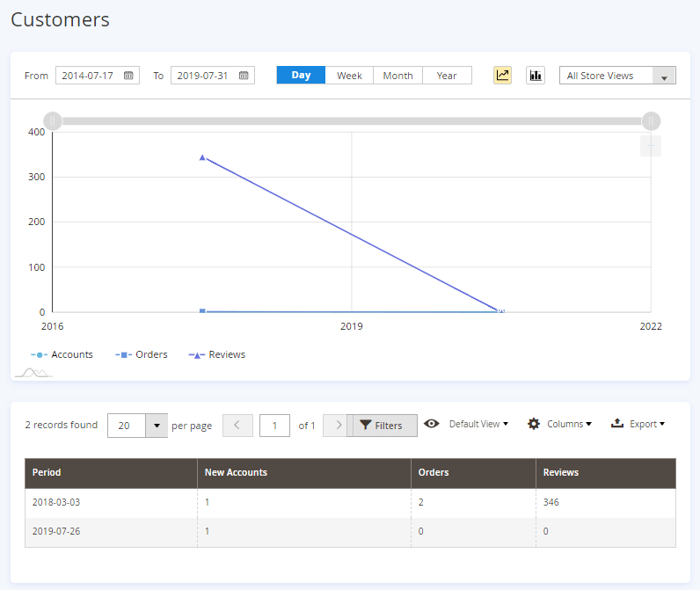Click the left chart scrollbar handle
700x590 pixels.
coord(53,120)
